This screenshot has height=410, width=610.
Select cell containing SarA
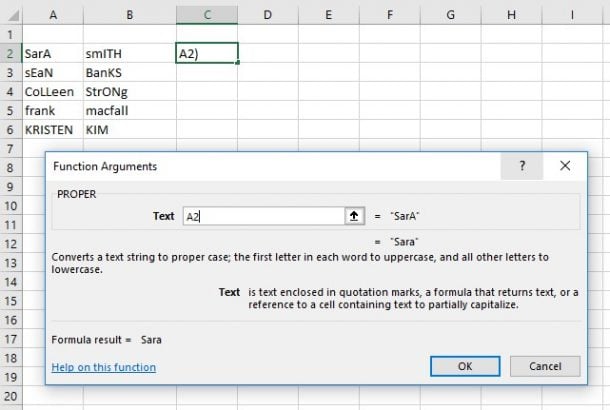point(53,54)
